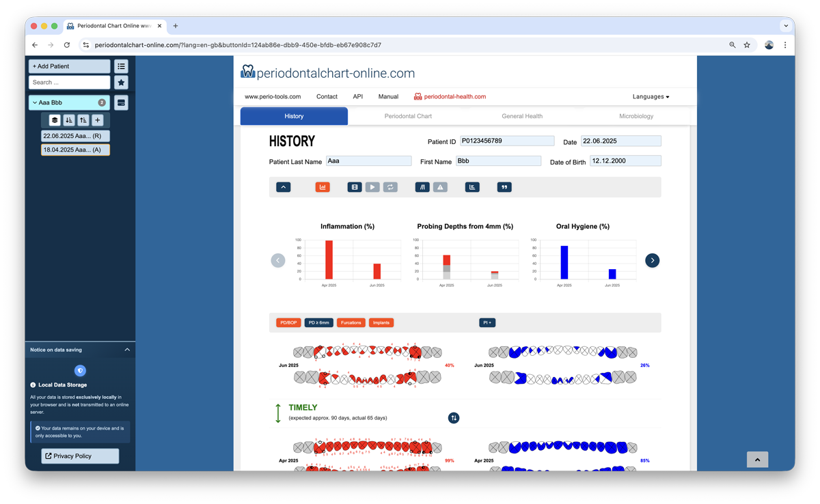820x504 pixels.
Task: Toggle the PD ≥ 6mm filter
Action: click(318, 322)
